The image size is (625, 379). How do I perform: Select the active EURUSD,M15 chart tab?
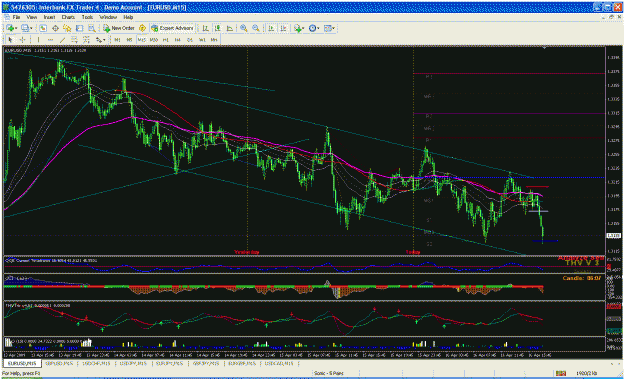22,364
